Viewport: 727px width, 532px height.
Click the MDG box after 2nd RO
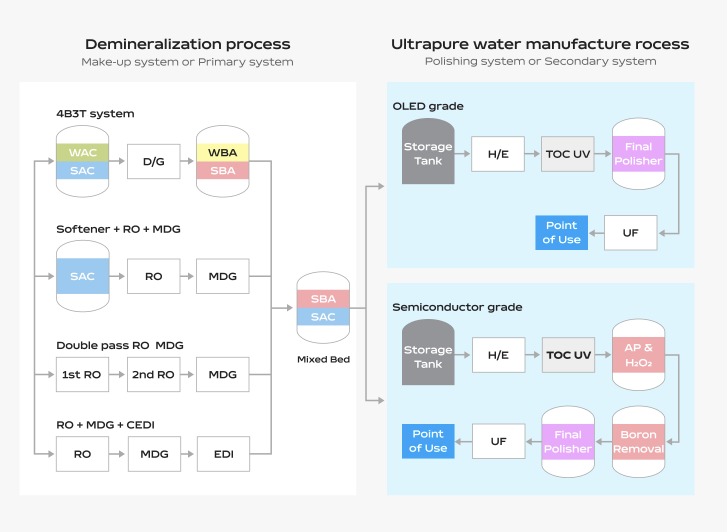(x=223, y=374)
